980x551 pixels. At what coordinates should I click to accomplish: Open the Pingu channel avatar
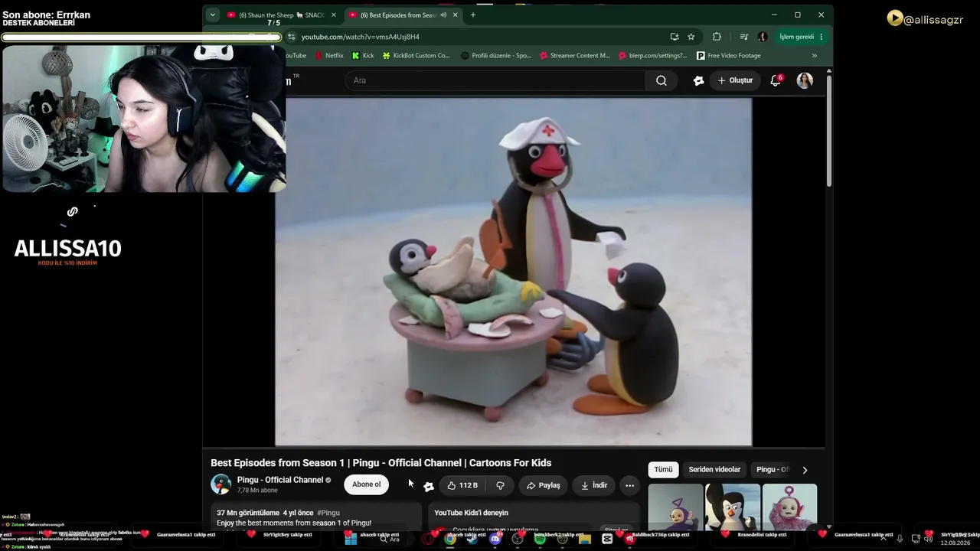[221, 484]
